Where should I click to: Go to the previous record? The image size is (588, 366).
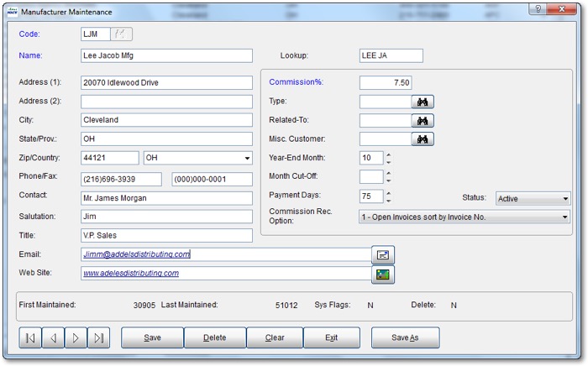(53, 338)
